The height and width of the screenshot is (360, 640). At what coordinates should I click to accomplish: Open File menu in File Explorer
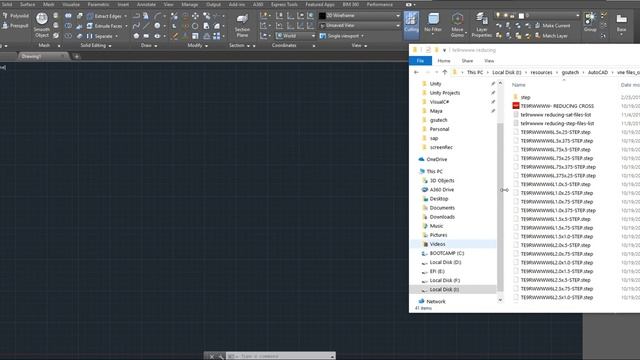coord(420,61)
